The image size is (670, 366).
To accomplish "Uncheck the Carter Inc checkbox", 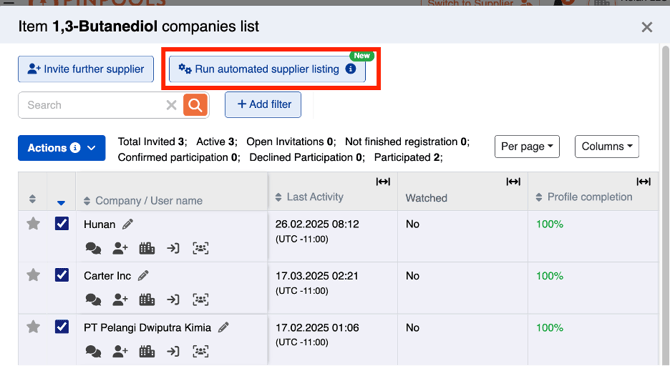I will click(62, 275).
